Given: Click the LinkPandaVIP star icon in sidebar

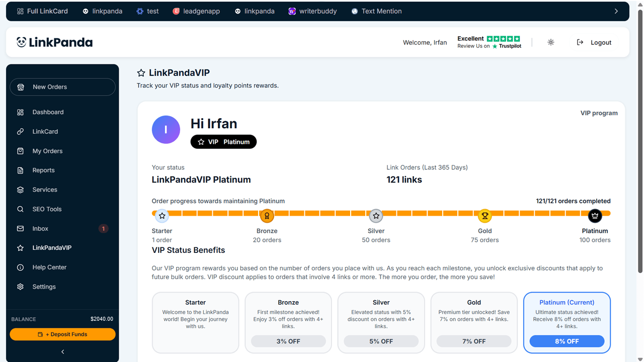Looking at the screenshot, I should (20, 248).
